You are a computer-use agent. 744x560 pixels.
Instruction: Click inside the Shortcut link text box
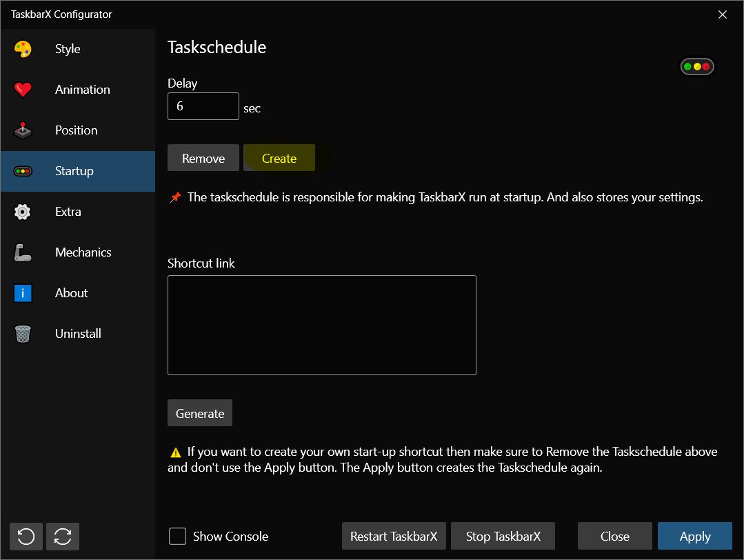point(321,325)
